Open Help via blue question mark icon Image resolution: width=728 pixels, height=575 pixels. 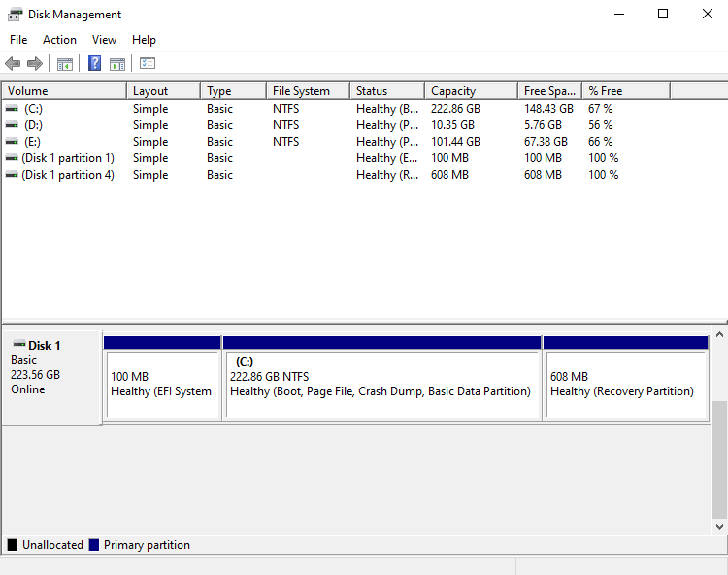pyautogui.click(x=95, y=63)
